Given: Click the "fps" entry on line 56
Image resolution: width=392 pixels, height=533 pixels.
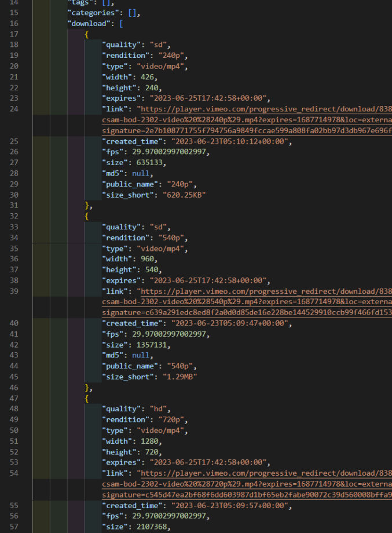Looking at the screenshot, I should [x=156, y=516].
